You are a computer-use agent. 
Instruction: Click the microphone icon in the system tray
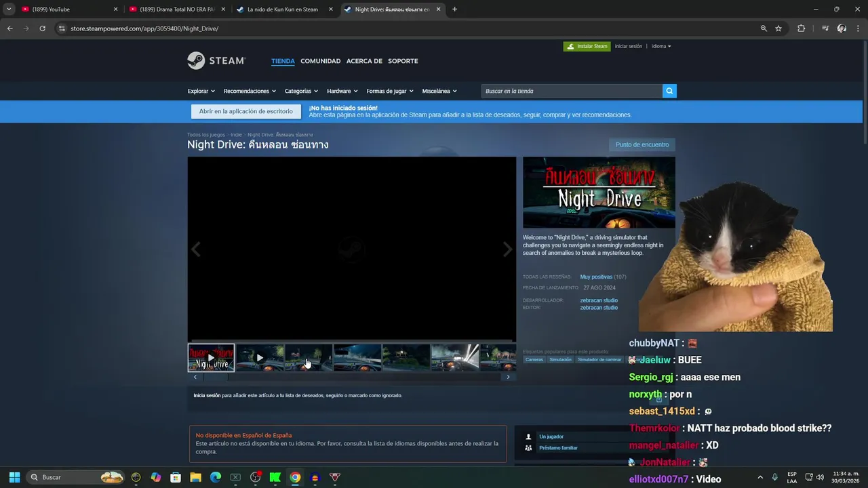(774, 477)
